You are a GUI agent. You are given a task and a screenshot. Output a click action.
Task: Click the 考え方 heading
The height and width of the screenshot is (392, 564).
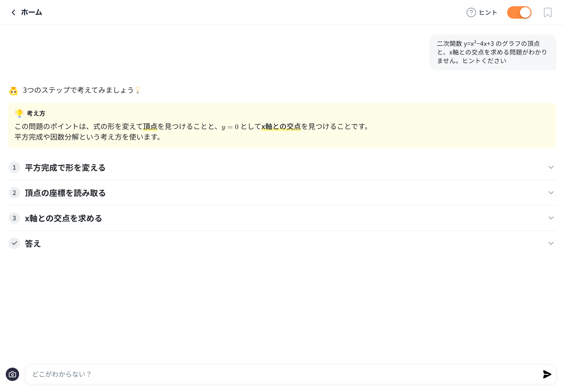[36, 114]
